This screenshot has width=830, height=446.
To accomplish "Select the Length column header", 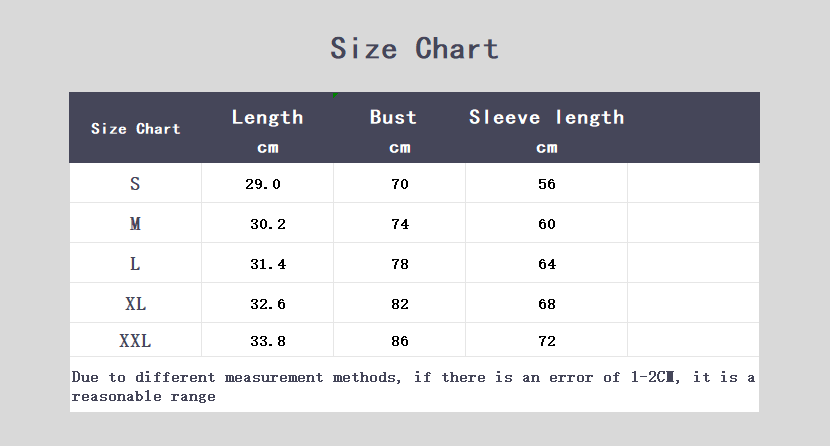I will point(267,117).
